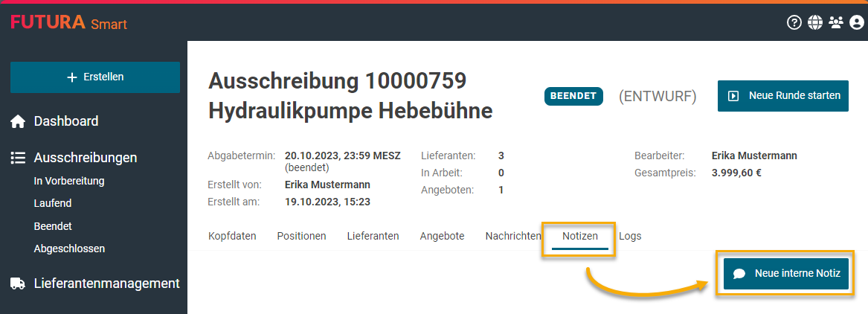Click the globe language icon
This screenshot has width=868, height=314.
815,23
